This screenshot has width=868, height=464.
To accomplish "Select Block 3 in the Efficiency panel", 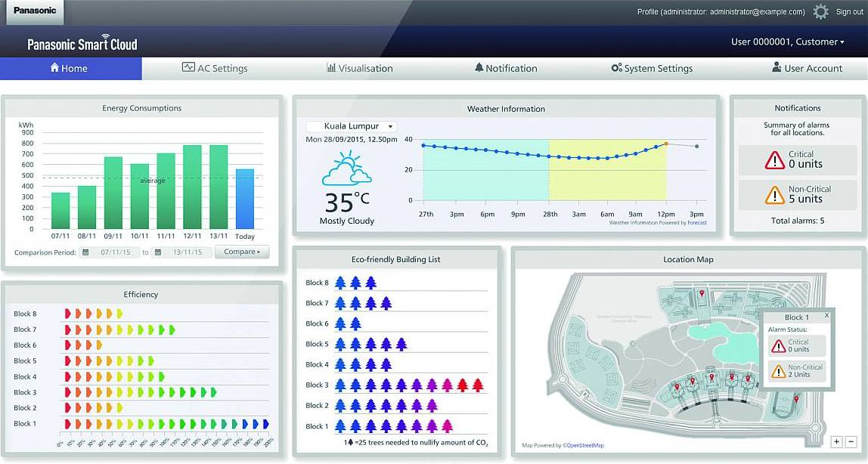I will tap(26, 392).
